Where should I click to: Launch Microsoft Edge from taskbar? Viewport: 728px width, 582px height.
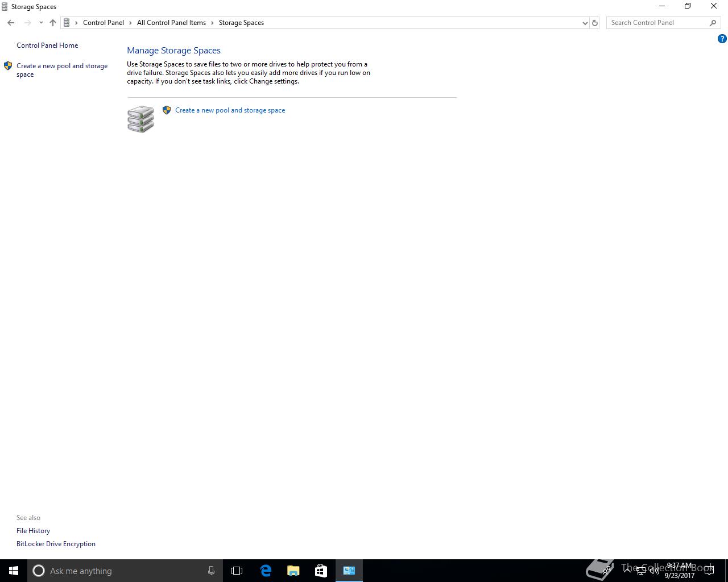[x=266, y=571]
